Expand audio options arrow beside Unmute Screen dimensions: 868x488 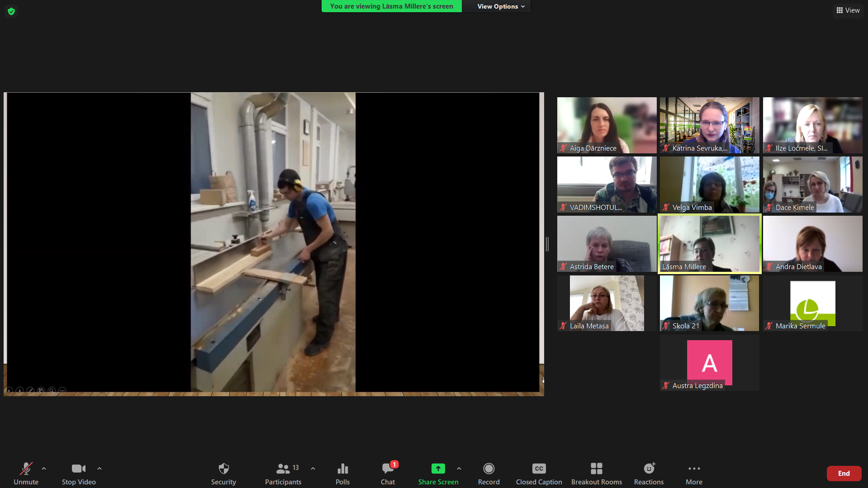pos(44,469)
